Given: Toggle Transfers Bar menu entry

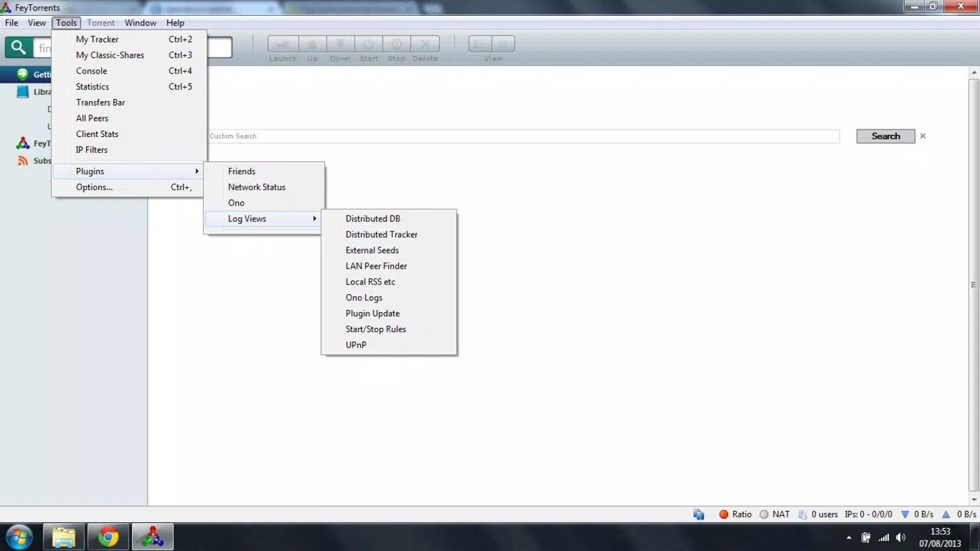Looking at the screenshot, I should 129,103.
